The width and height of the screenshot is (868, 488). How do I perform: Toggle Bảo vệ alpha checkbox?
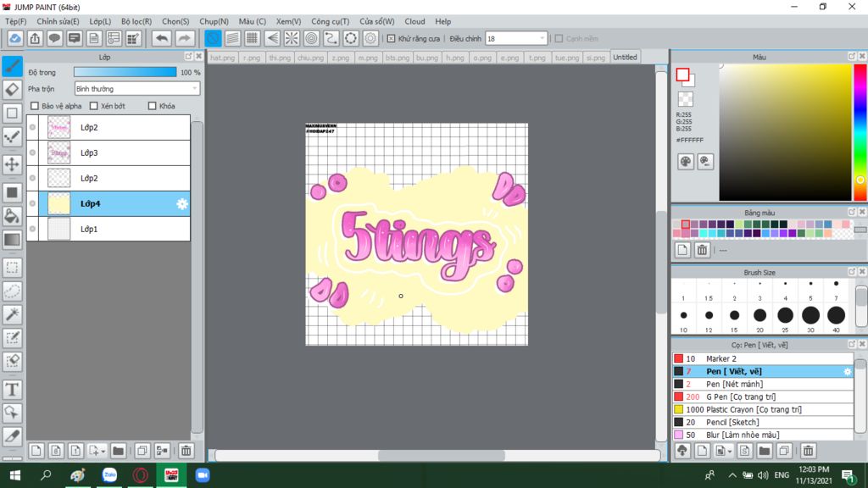click(35, 106)
